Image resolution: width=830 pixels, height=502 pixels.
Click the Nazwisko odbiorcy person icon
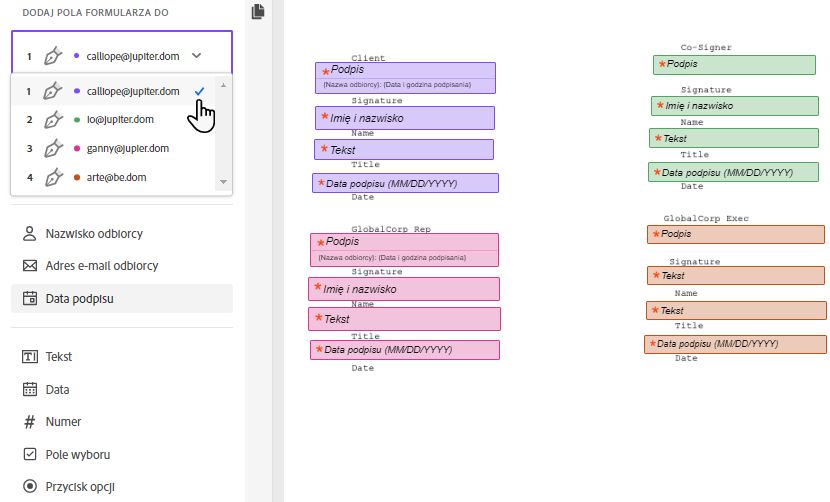pyautogui.click(x=29, y=234)
